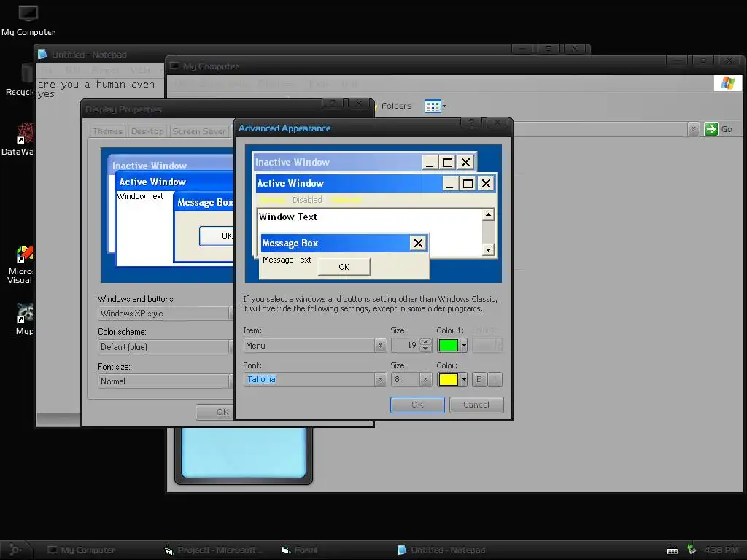Click Folders button in My Computer toolbar

pyautogui.click(x=393, y=106)
